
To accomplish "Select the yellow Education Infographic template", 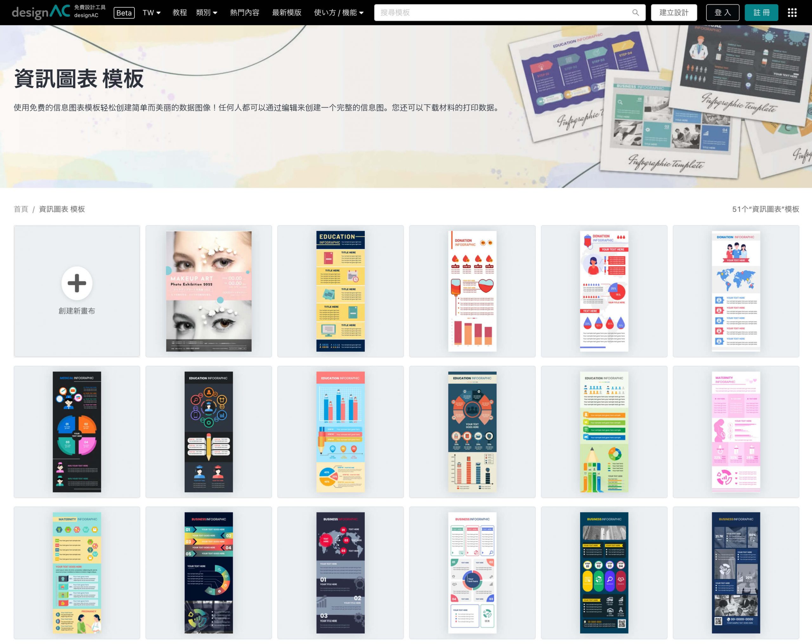I will 340,291.
